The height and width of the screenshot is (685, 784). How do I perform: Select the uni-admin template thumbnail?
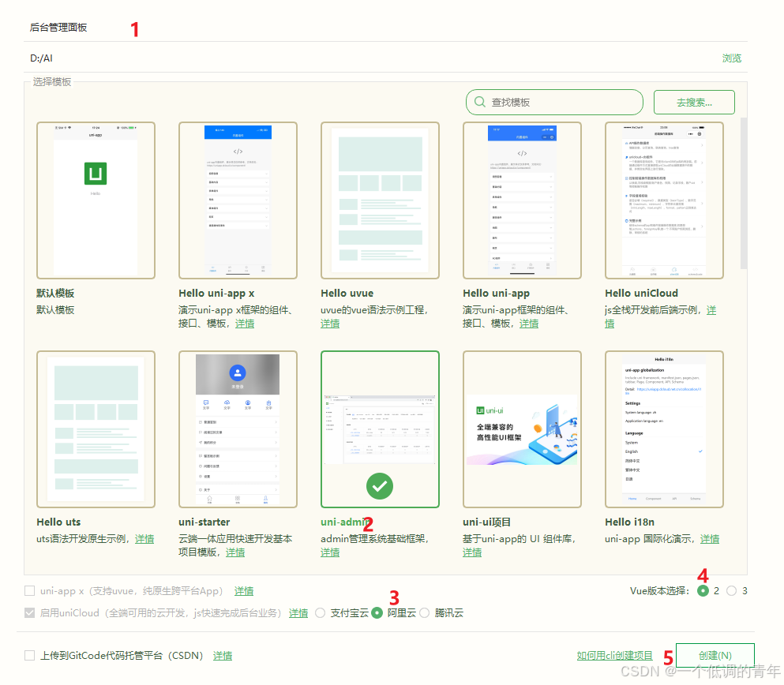tap(380, 429)
